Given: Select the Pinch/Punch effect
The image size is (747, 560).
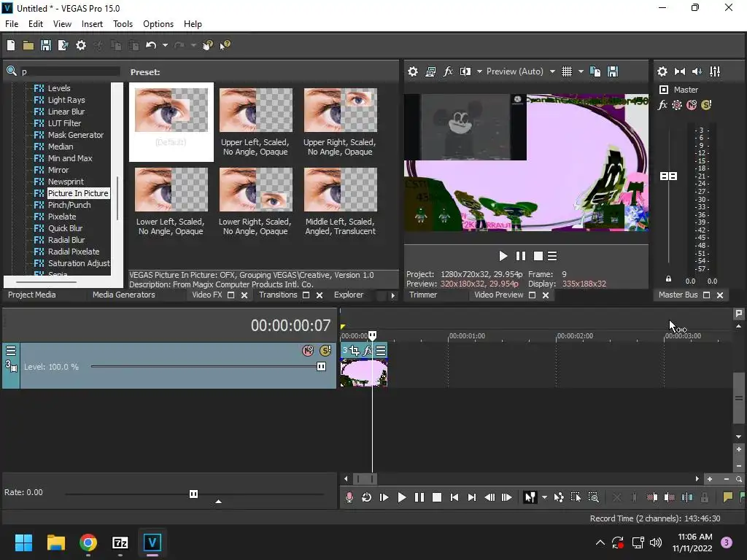Looking at the screenshot, I should pyautogui.click(x=69, y=205).
